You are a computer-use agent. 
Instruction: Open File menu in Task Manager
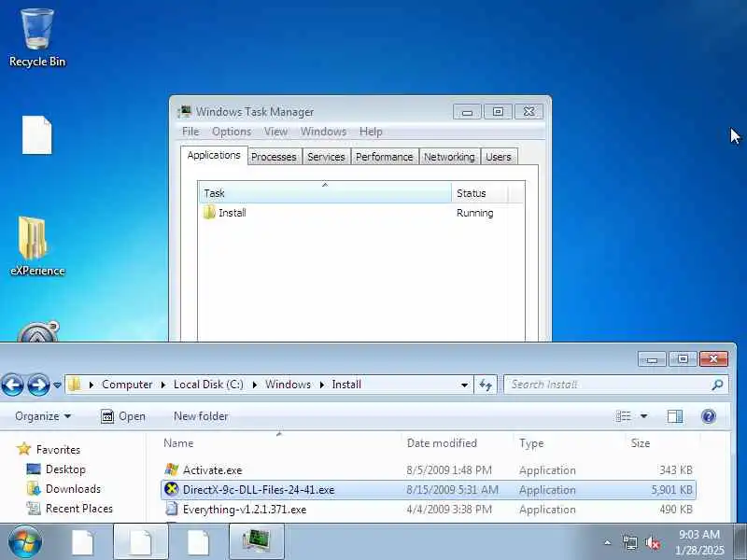[x=190, y=132]
